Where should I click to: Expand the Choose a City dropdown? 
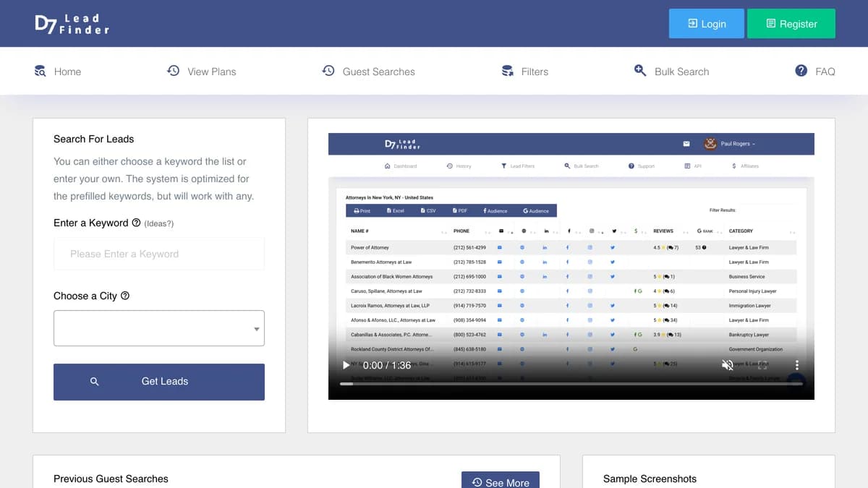[159, 328]
